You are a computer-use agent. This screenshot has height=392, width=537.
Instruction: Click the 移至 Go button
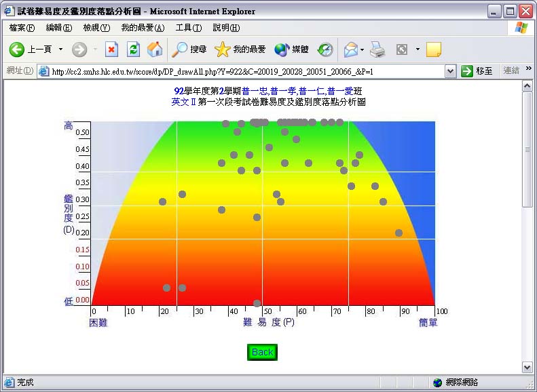[x=477, y=71]
